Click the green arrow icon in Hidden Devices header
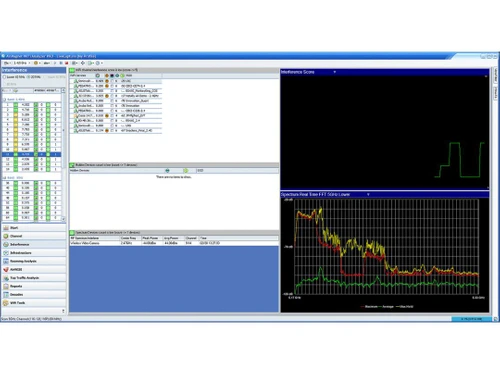Viewport: 500px width, 375px height. point(186,171)
